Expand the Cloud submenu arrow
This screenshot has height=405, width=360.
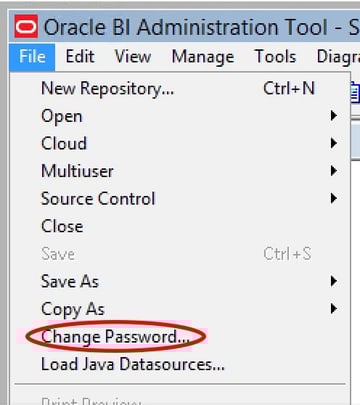click(x=333, y=144)
